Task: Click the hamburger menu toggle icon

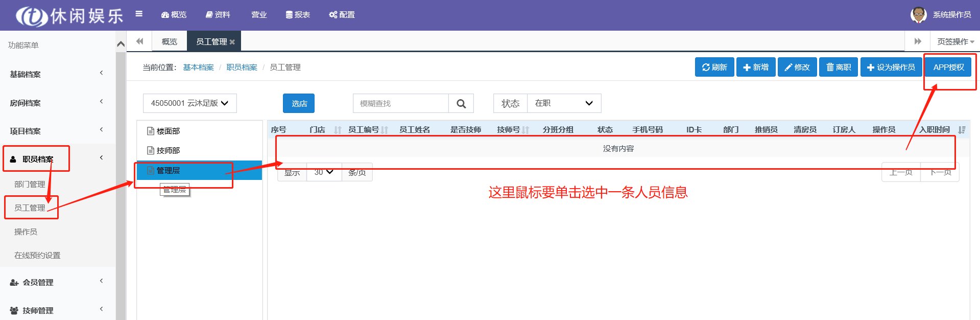Action: tap(139, 14)
